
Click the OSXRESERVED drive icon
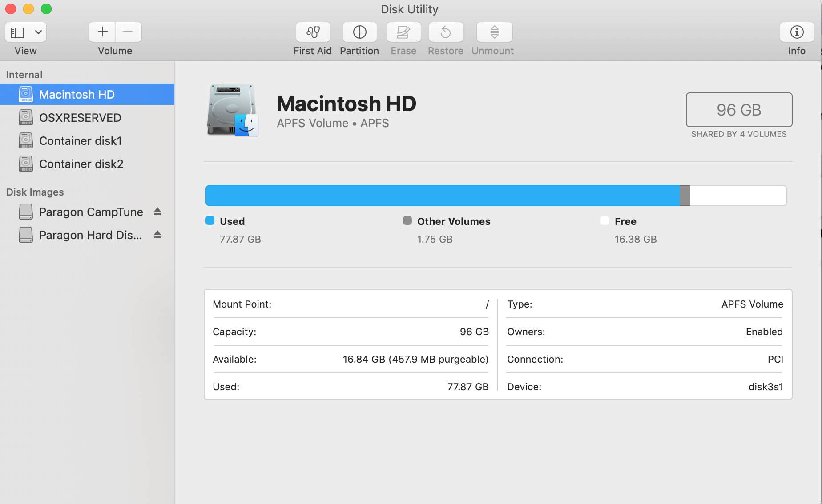pyautogui.click(x=26, y=117)
